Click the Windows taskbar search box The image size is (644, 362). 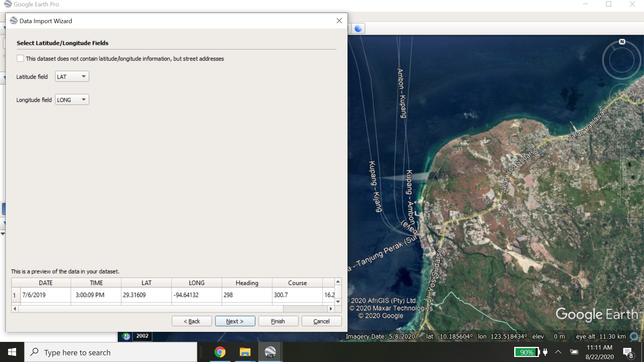coord(111,352)
